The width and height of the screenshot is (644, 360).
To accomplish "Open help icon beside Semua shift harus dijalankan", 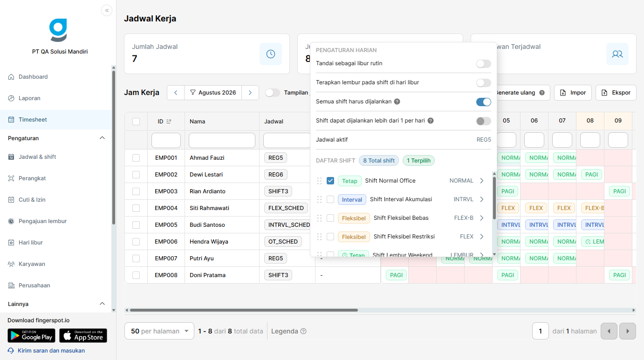I will (397, 102).
